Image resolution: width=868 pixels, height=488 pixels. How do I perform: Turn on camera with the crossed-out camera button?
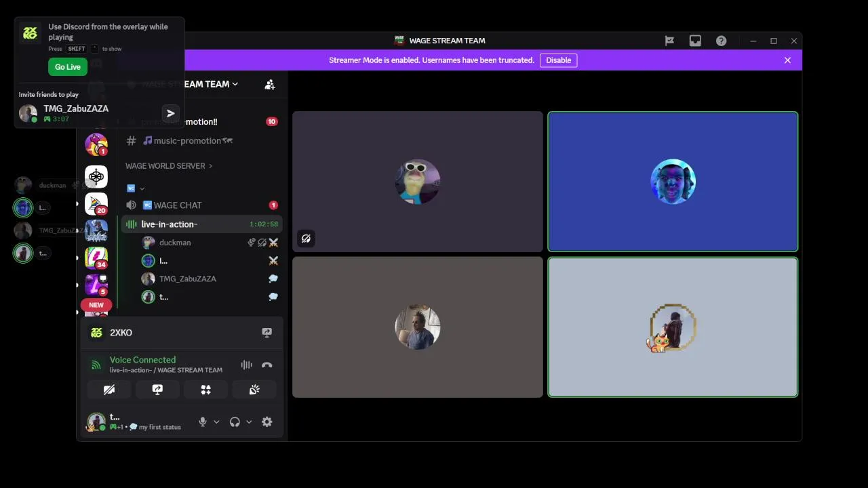109,390
